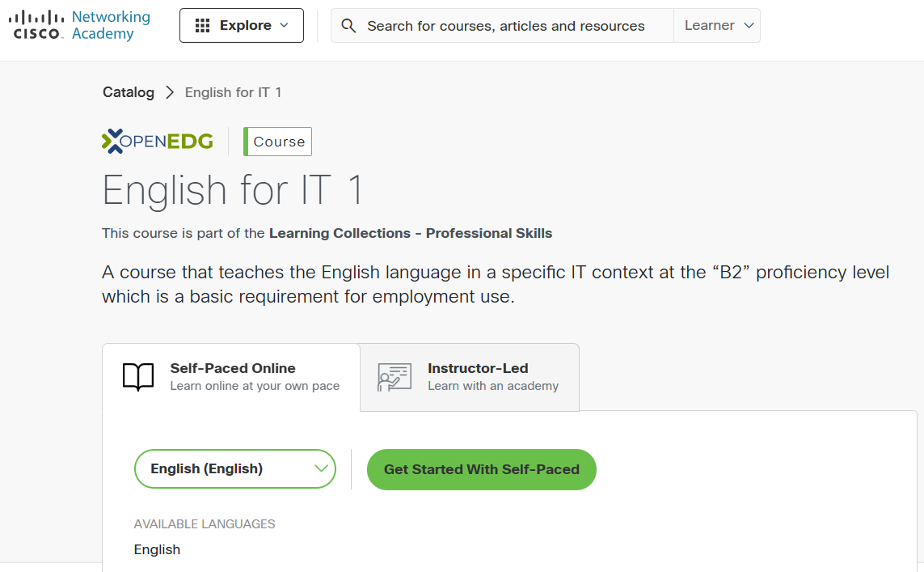924x572 pixels.
Task: Click the breadcrumb chevron after Catalog
Action: click(170, 92)
